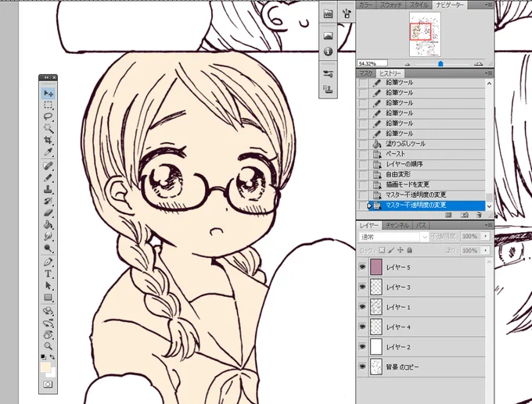
Task: Hide レイヤー 2 layer visibility
Action: [x=362, y=347]
